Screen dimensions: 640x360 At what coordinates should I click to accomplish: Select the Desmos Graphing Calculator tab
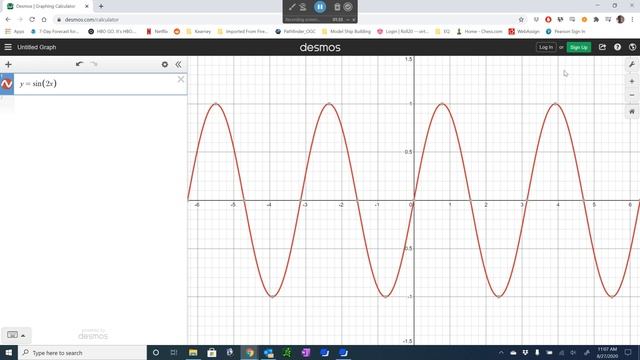coord(46,6)
